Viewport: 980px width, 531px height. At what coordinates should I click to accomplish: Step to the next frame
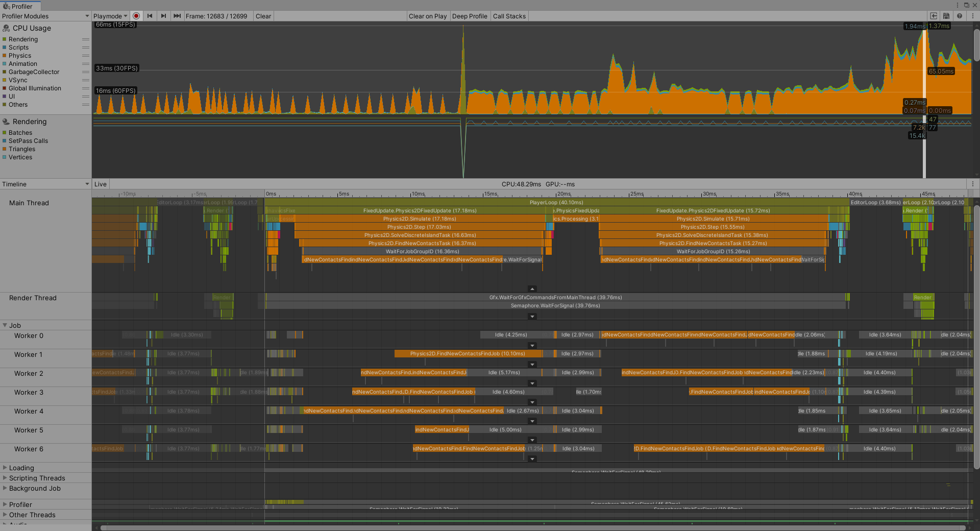pos(163,16)
